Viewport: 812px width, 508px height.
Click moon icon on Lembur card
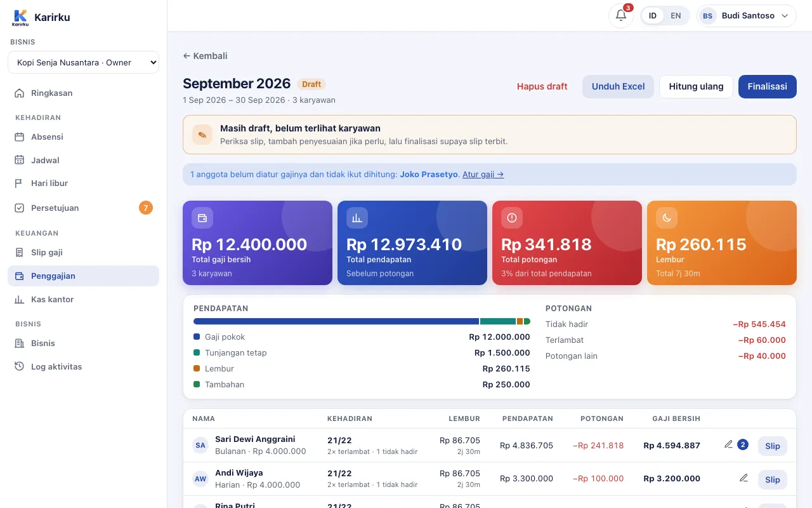(667, 218)
